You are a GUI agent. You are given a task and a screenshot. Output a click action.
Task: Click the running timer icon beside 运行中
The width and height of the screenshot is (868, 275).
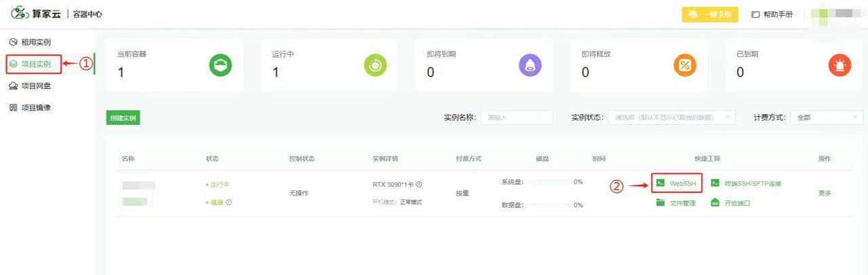click(376, 65)
